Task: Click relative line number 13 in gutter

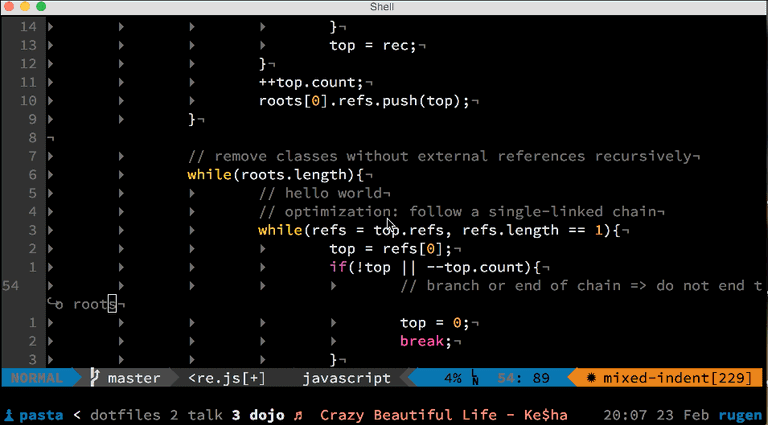Action: [x=28, y=46]
